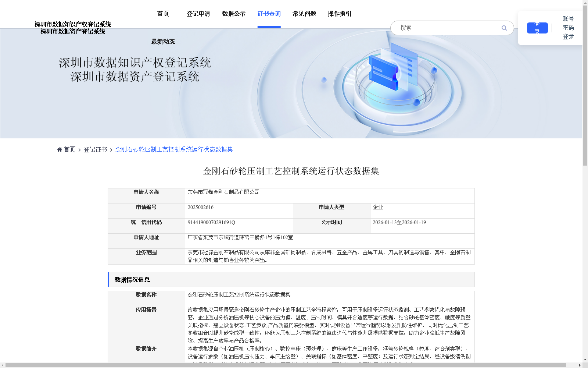Viewport: 588px width, 368px height.
Task: Click the search magnifier icon
Action: coord(504,28)
